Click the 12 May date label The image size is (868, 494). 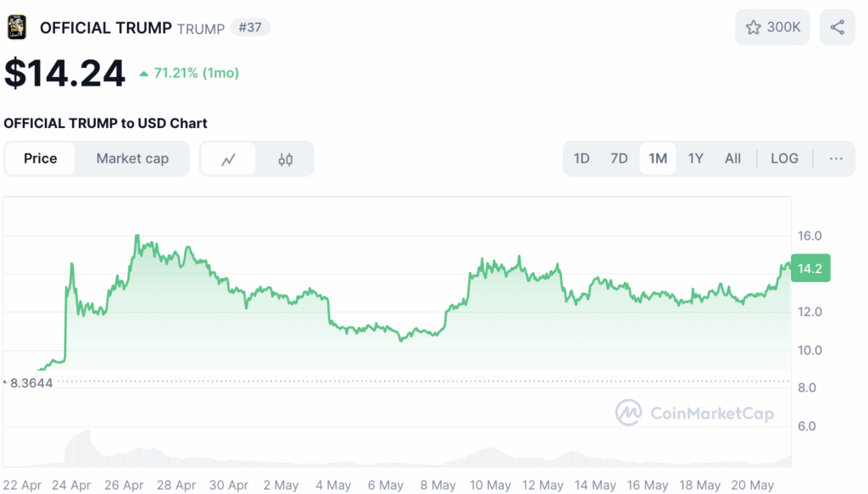click(542, 486)
